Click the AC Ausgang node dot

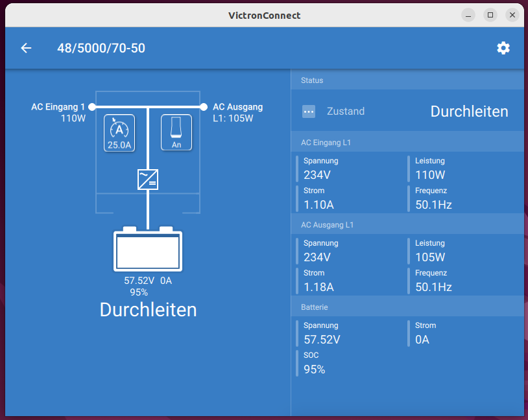(204, 107)
